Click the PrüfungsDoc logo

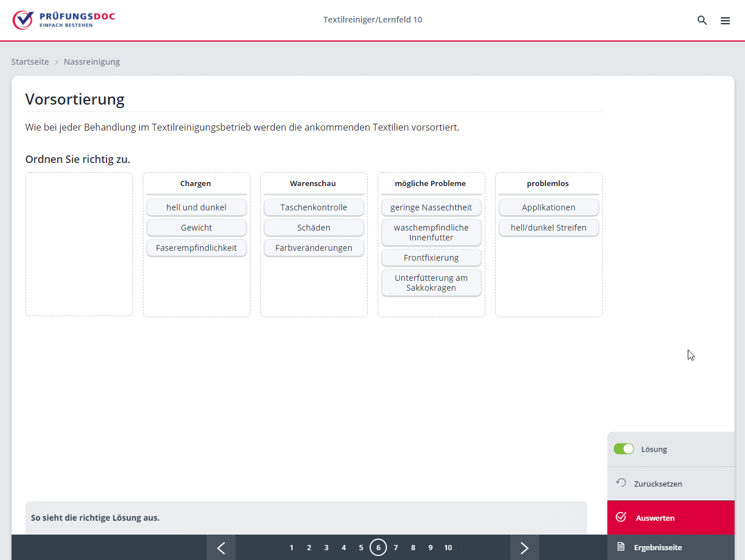[x=64, y=20]
